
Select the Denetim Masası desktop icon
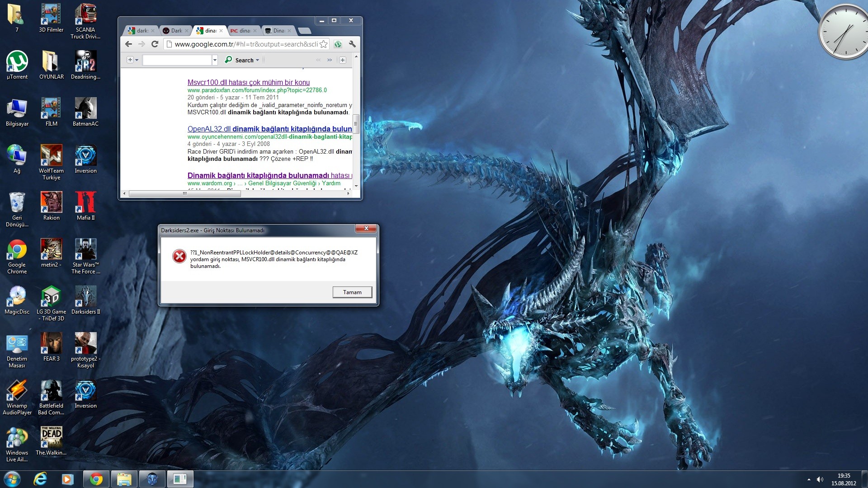pos(17,350)
